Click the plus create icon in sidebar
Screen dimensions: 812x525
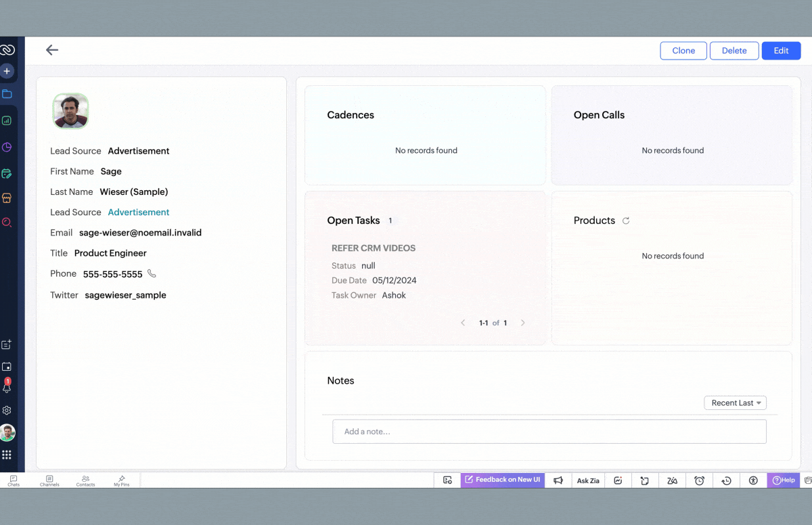coord(7,71)
